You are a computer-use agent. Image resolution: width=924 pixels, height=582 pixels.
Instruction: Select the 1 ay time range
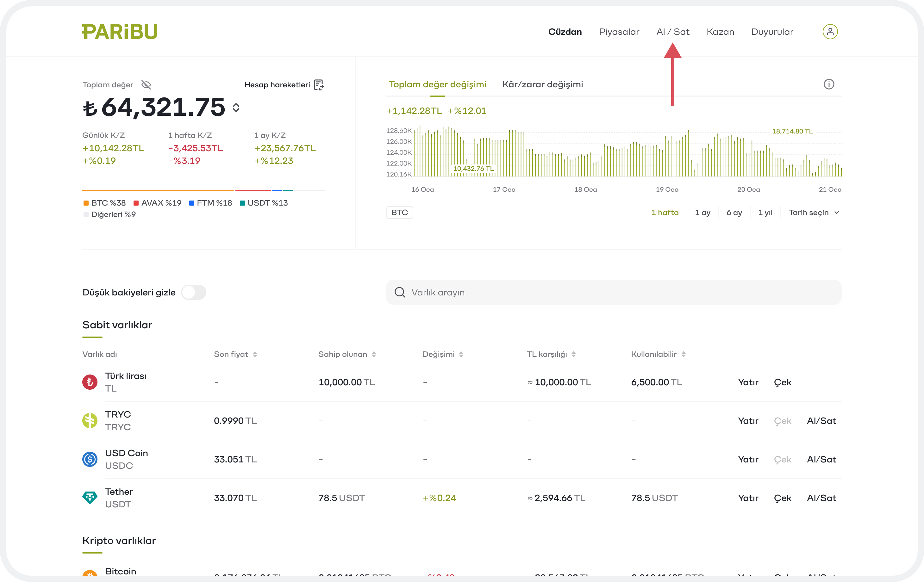(x=702, y=213)
